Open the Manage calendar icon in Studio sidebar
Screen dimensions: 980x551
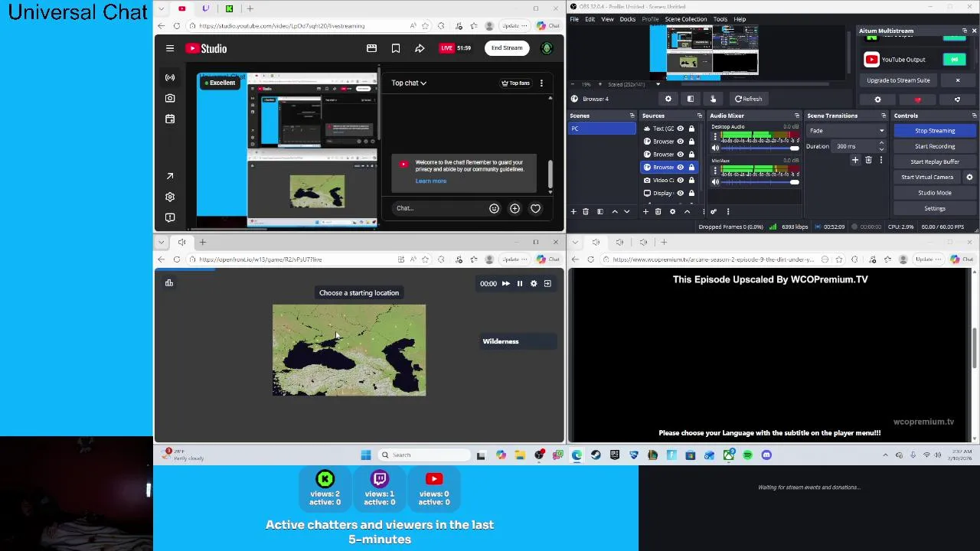170,119
